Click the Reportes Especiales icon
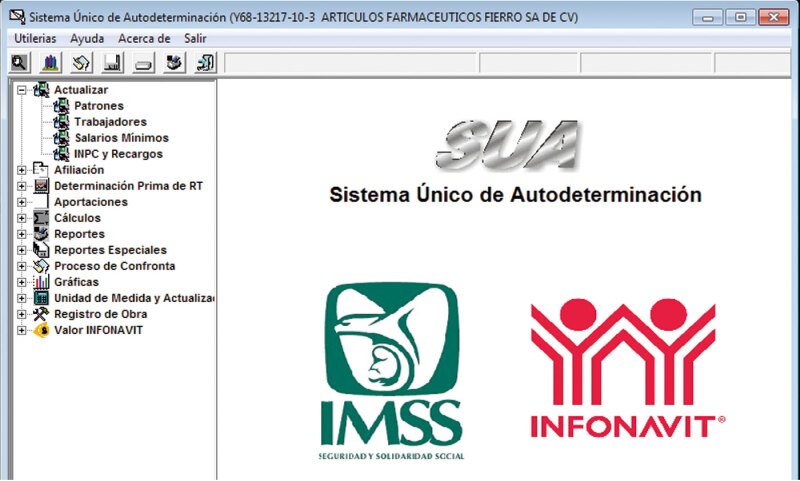This screenshot has height=481, width=800. click(41, 250)
